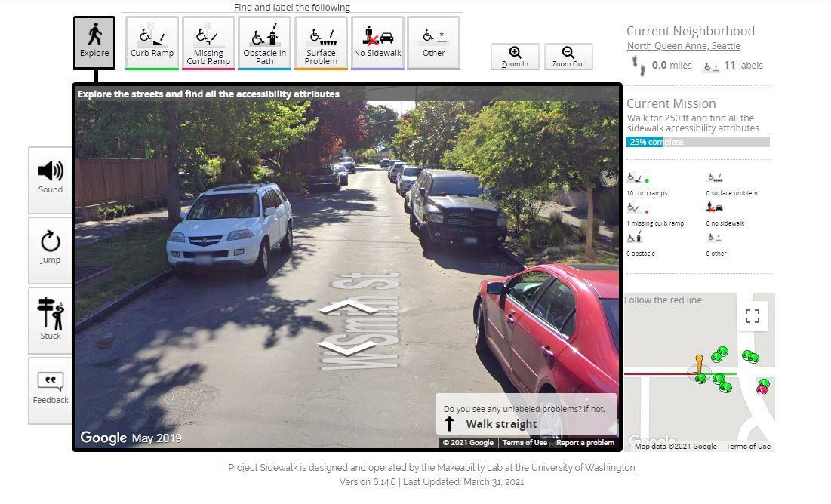Click the footsteps miles icon
Screen dimensions: 831x504
click(x=639, y=66)
